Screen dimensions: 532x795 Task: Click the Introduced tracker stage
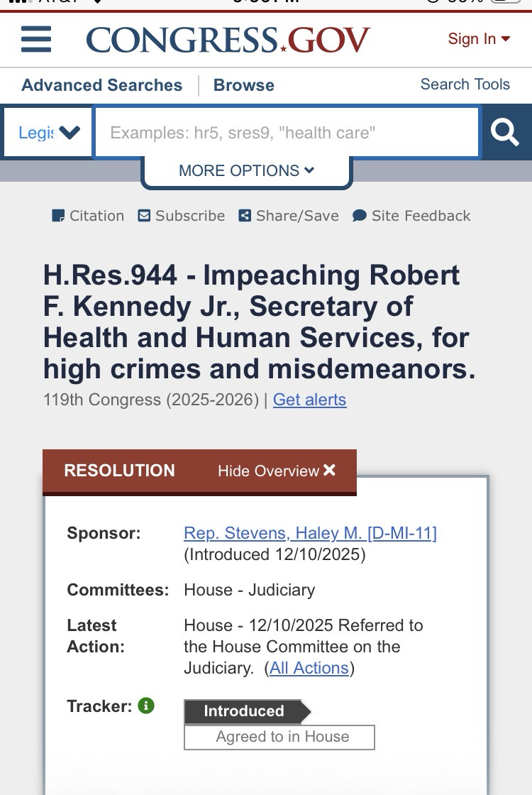click(245, 711)
